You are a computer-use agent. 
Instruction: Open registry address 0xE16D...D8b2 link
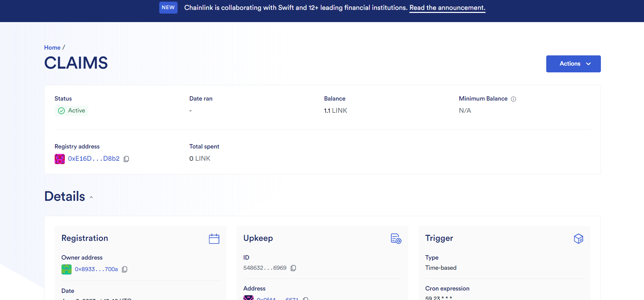(x=94, y=159)
